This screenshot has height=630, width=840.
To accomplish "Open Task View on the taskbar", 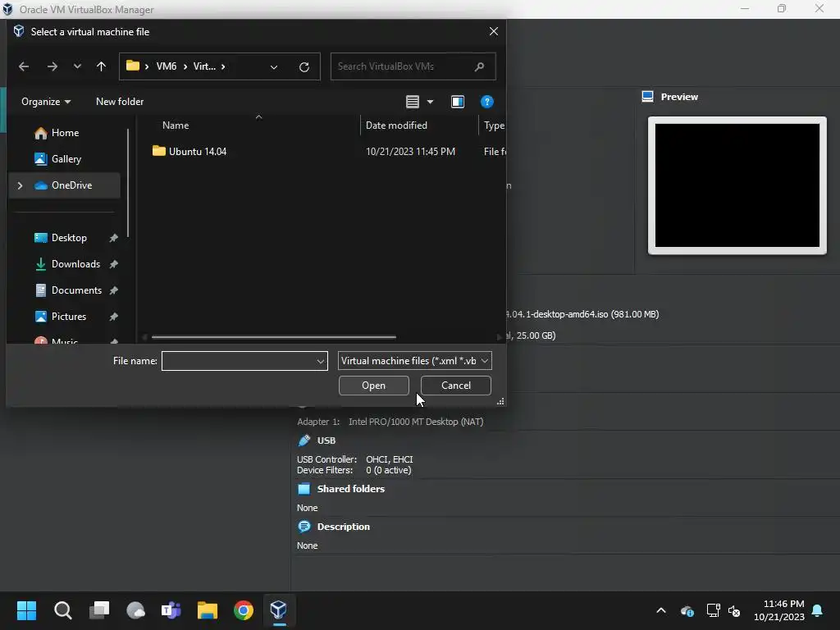I will pyautogui.click(x=99, y=610).
